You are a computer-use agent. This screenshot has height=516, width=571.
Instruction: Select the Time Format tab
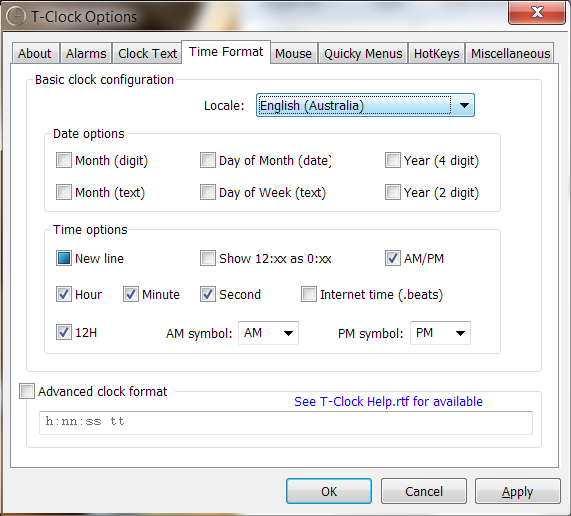(226, 52)
